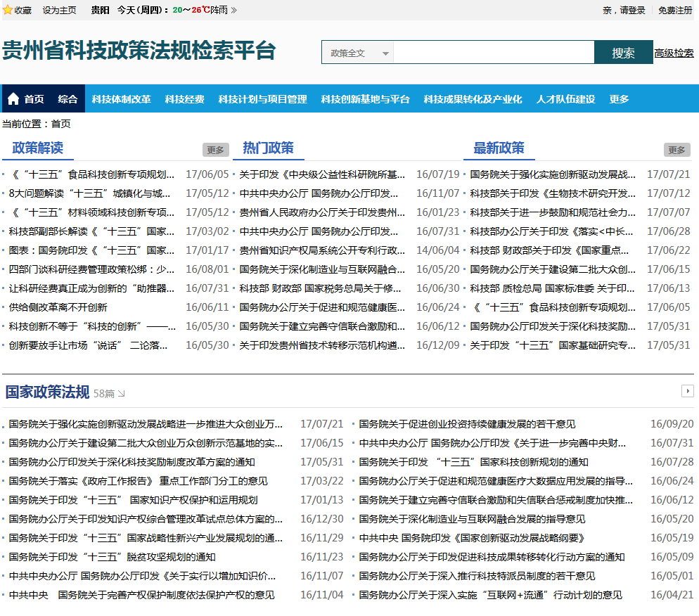
Task: Expand the 更多 navigation menu item
Action: click(x=619, y=99)
